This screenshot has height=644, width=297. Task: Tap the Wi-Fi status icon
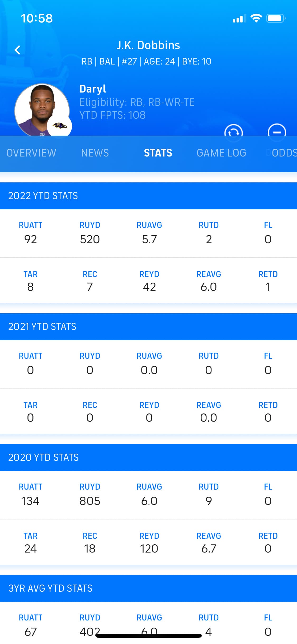(x=256, y=18)
